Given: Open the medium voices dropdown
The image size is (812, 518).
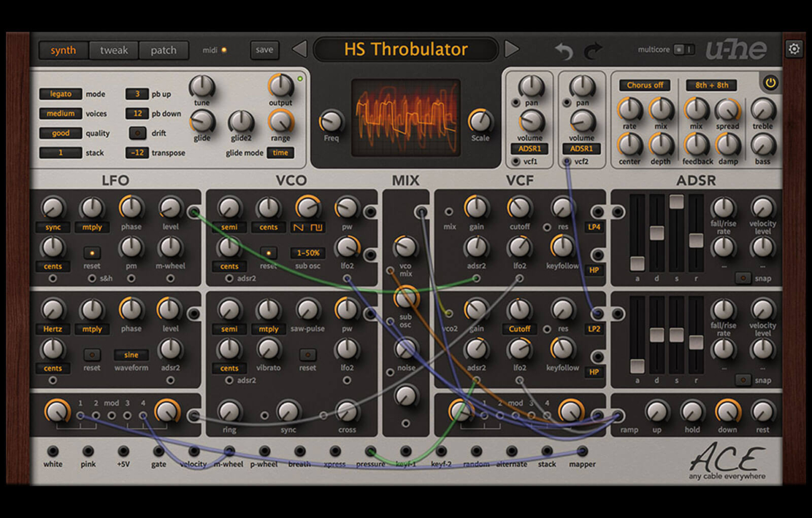Looking at the screenshot, I should (x=61, y=114).
